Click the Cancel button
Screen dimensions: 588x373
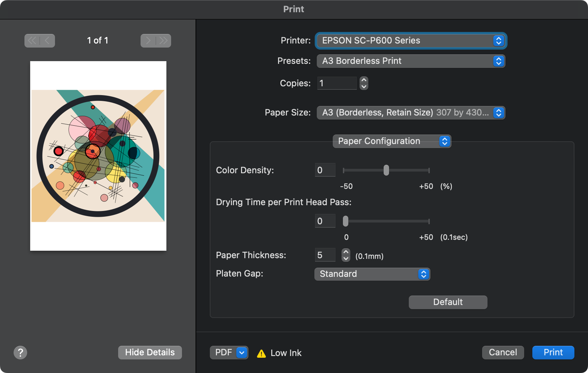(503, 353)
